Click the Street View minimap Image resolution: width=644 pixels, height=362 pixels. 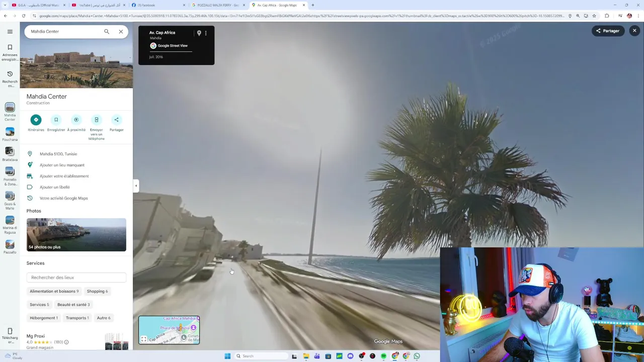169,330
